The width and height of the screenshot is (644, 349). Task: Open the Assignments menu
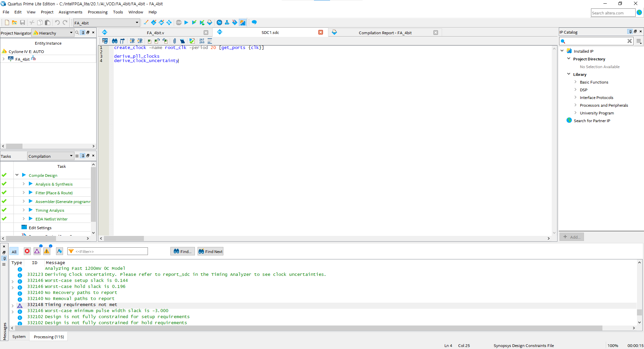click(x=70, y=12)
